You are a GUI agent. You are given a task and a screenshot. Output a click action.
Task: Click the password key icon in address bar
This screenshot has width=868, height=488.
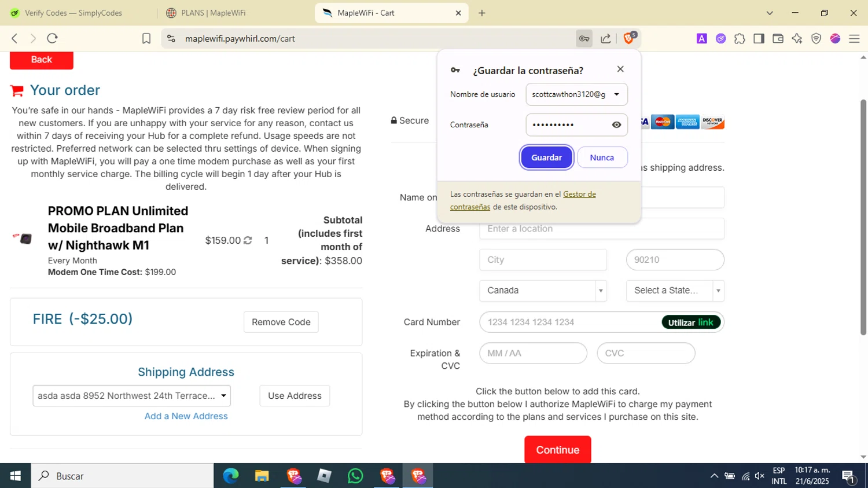click(x=584, y=38)
